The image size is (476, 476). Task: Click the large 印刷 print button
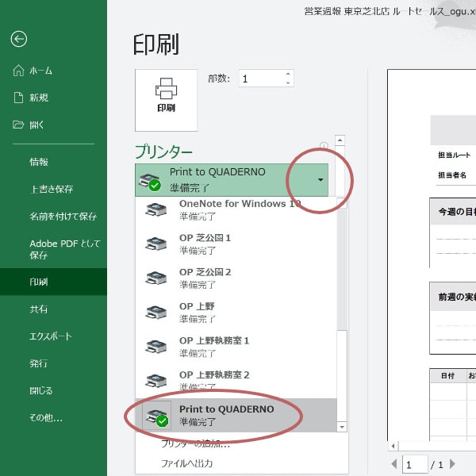tap(166, 99)
